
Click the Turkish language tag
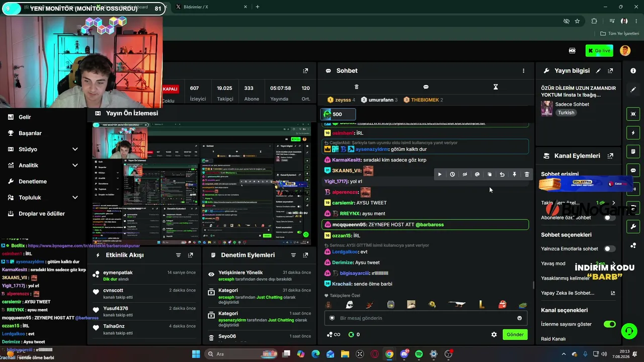(566, 113)
